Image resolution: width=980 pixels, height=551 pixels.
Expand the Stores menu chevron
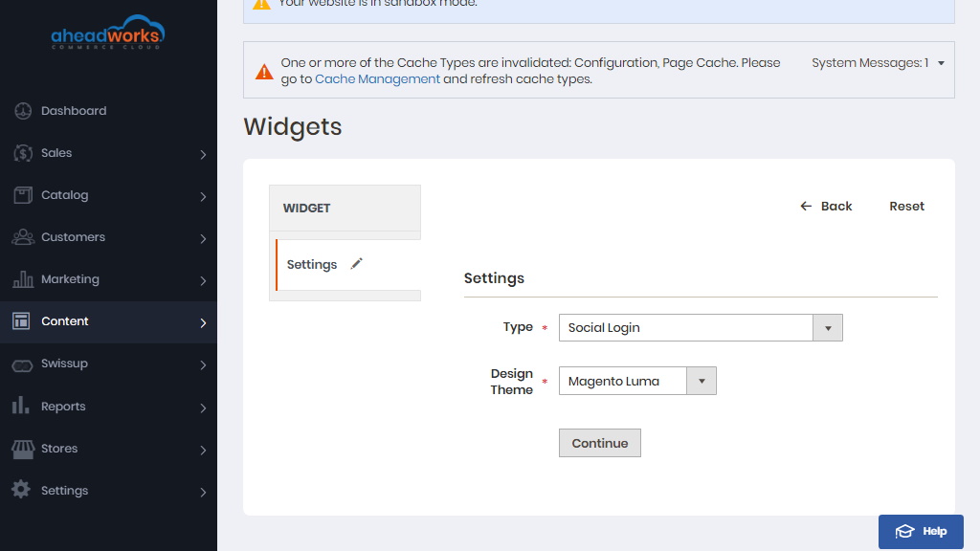point(203,450)
